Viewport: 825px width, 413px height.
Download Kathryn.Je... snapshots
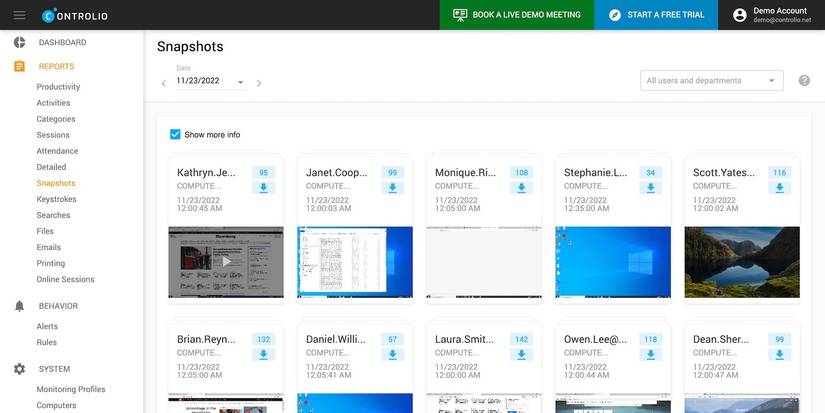(264, 188)
